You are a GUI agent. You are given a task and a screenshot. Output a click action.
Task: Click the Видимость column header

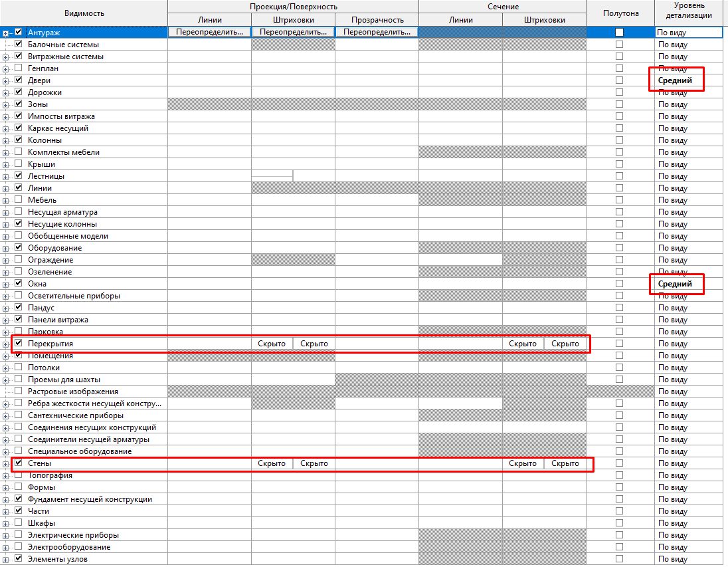coord(84,13)
